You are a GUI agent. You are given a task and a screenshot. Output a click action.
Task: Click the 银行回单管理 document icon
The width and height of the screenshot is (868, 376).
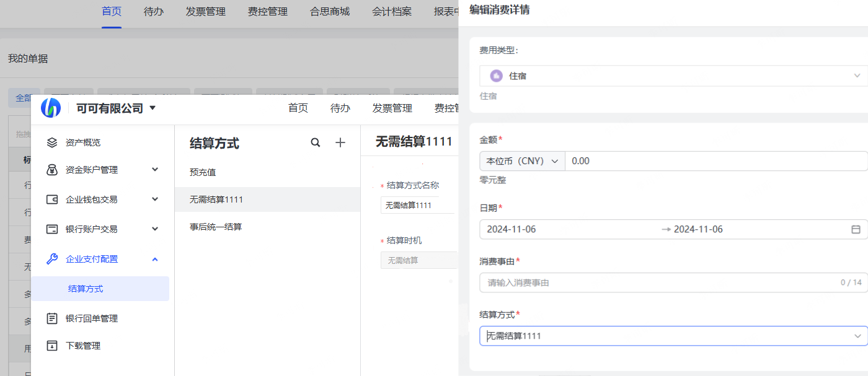click(53, 318)
